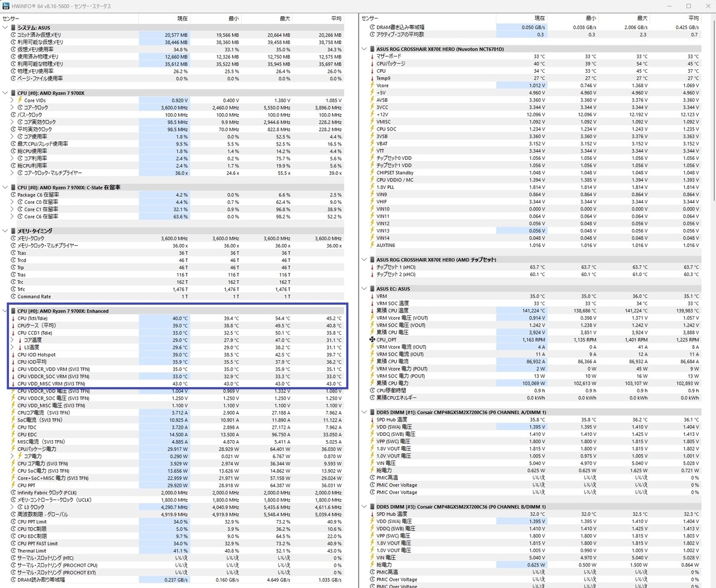716x588 pixels.
Task: Click the lightning icon next to AUXTIN6
Action: (372, 245)
